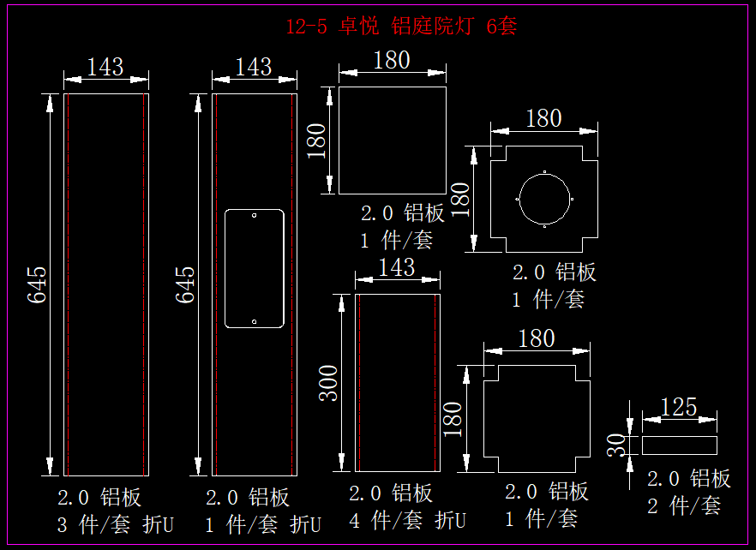Click the "4 件/套 折U" label text
Image resolution: width=756 pixels, height=550 pixels.
coord(407,520)
